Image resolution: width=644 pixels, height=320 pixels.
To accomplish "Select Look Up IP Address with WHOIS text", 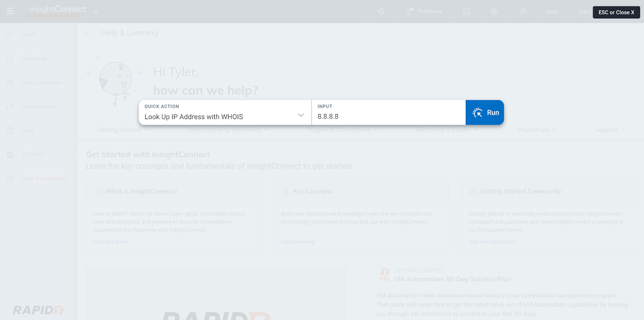I will tap(194, 117).
